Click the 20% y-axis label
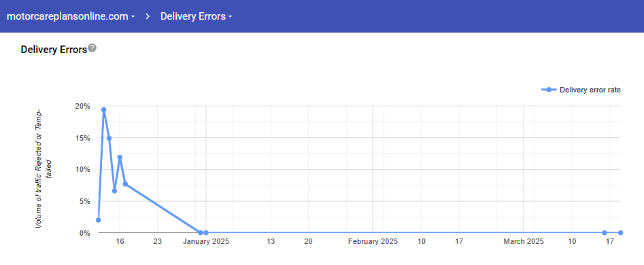This screenshot has height=265, width=644. pyautogui.click(x=82, y=106)
